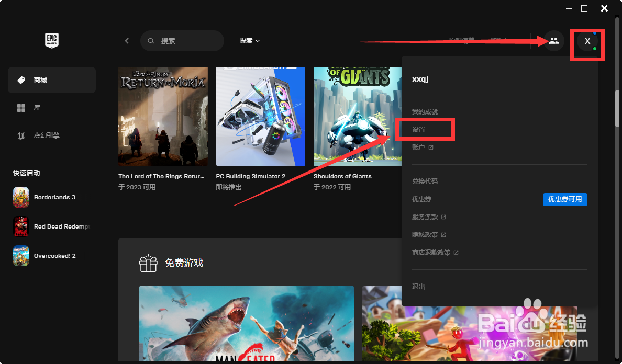The height and width of the screenshot is (364, 622).
Task: Click the 快速启动 heading
Action: [x=27, y=173]
